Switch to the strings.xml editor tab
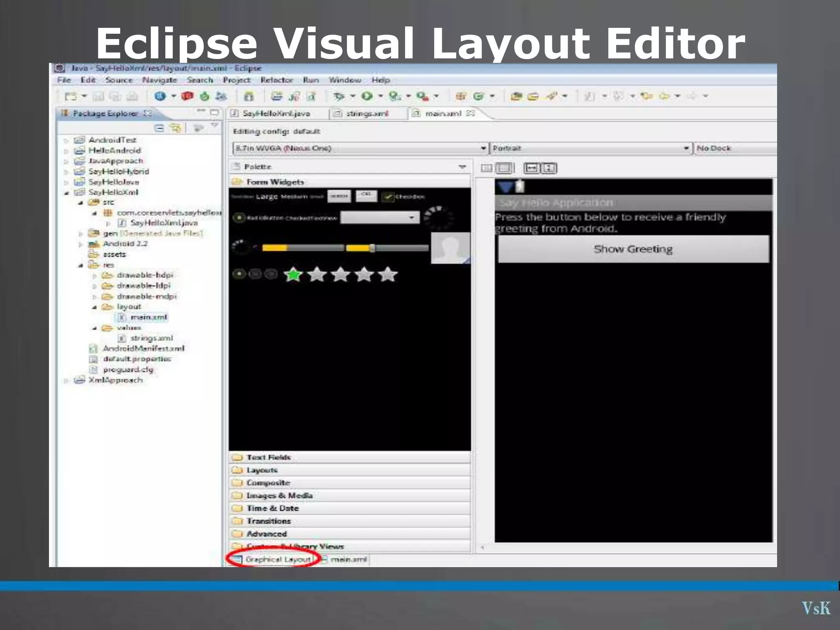 [367, 114]
